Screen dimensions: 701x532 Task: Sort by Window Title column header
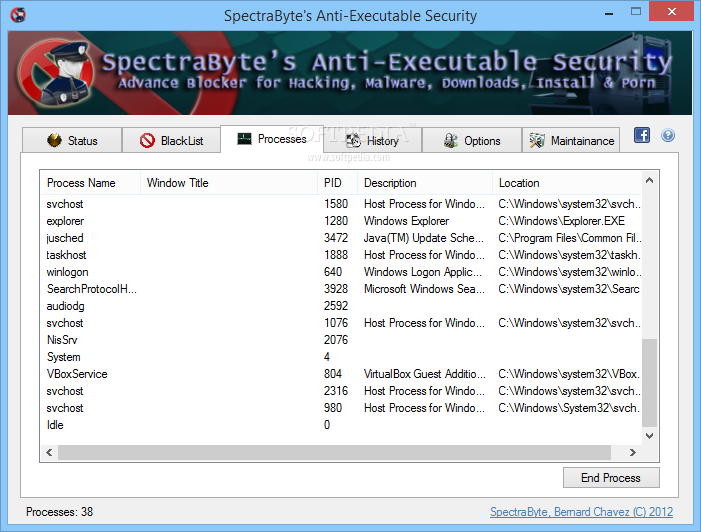[x=229, y=183]
